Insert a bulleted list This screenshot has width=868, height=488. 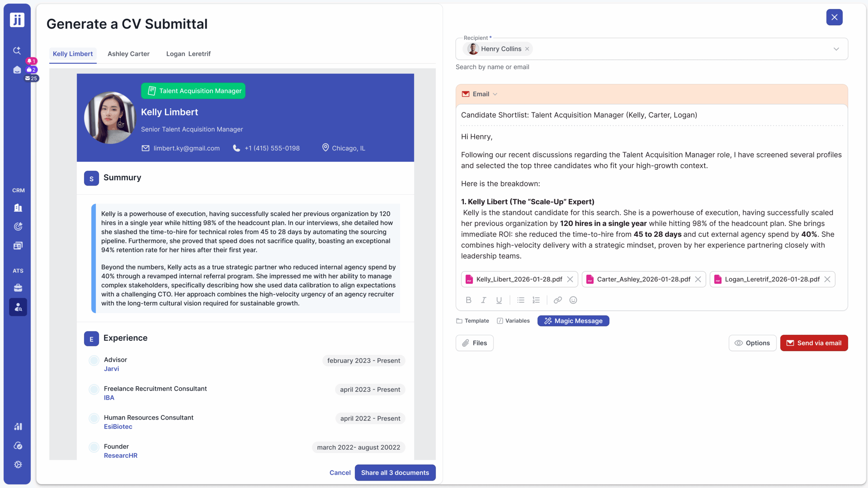[x=521, y=300]
